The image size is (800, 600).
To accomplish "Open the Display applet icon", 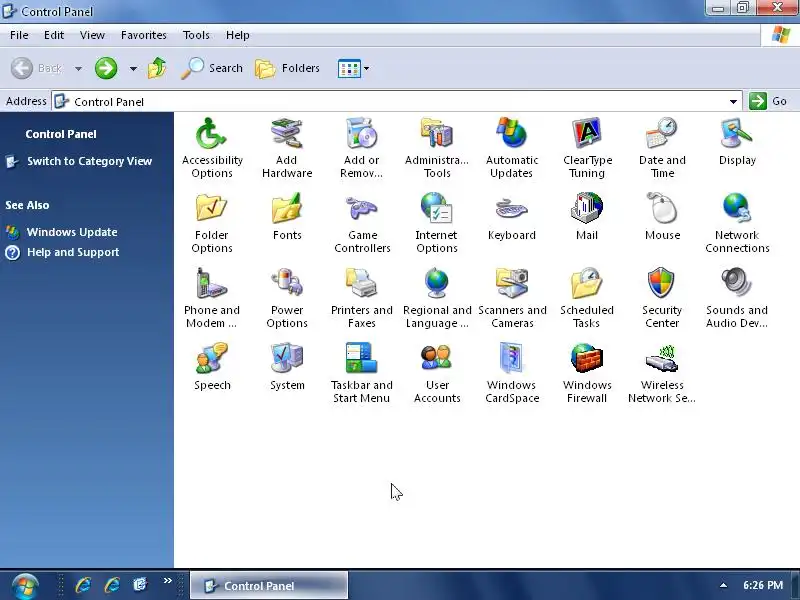I will click(x=737, y=133).
